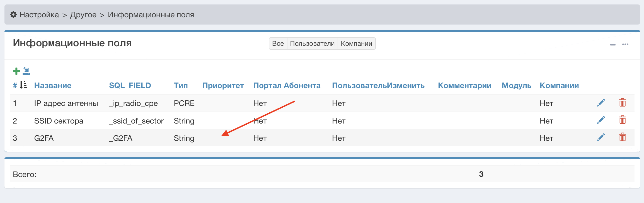Switch to the Компании filter tab
Image resolution: width=644 pixels, height=203 pixels.
[356, 43]
